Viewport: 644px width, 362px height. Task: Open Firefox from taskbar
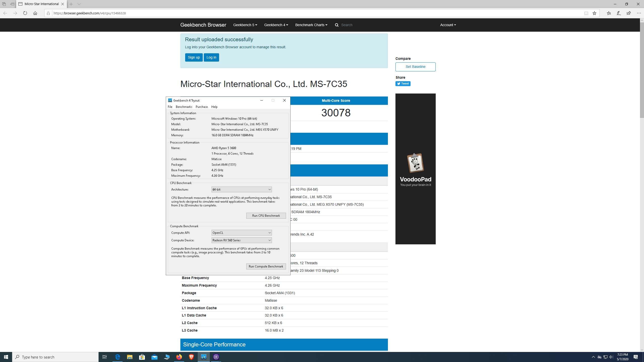pos(179,357)
